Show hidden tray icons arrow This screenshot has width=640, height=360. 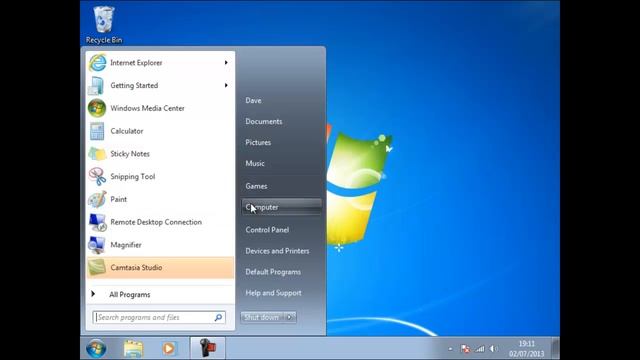pyautogui.click(x=450, y=349)
